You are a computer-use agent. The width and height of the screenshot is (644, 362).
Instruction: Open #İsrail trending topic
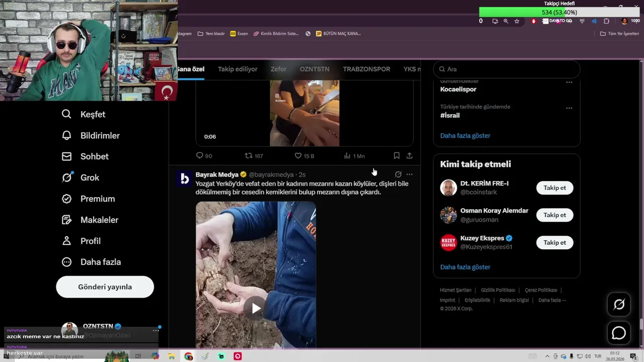450,115
